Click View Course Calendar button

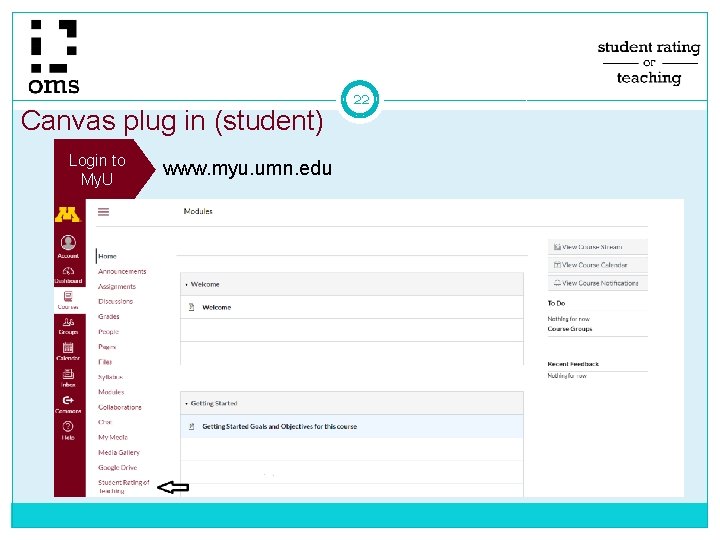coord(597,265)
